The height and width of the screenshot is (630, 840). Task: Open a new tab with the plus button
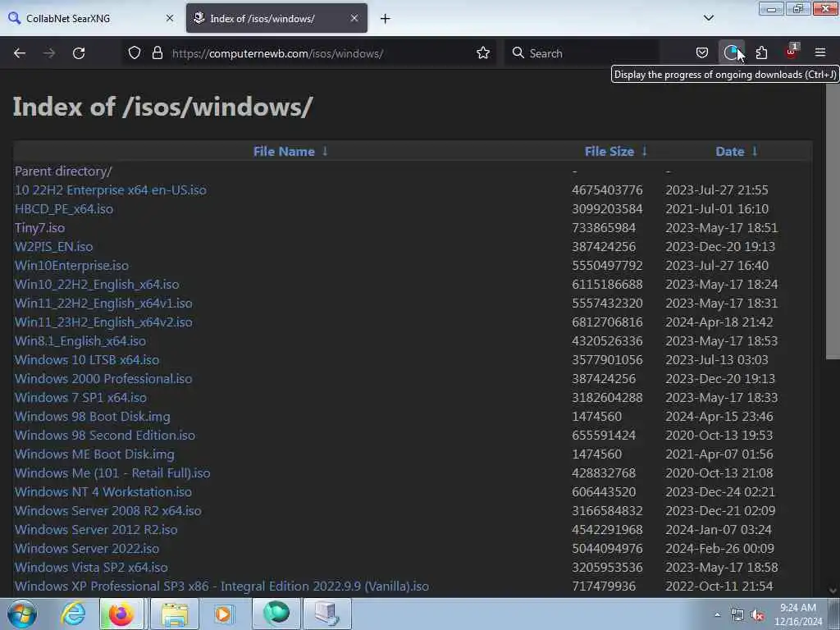click(x=385, y=19)
